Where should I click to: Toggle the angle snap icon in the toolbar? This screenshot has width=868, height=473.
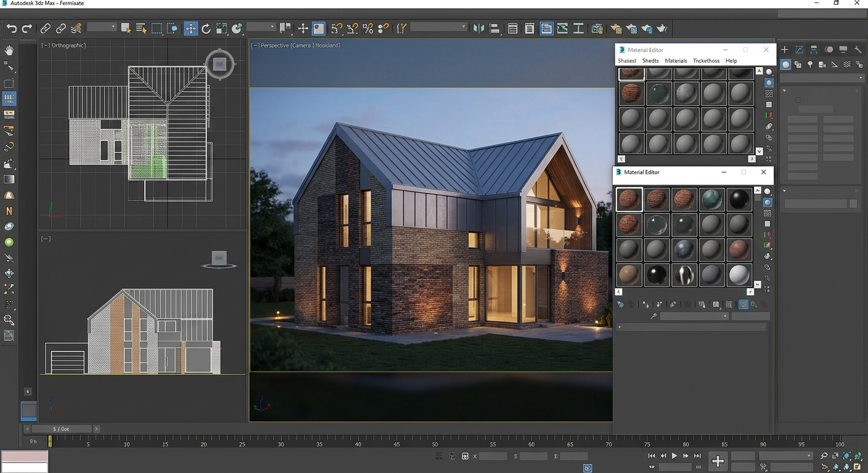[x=352, y=28]
